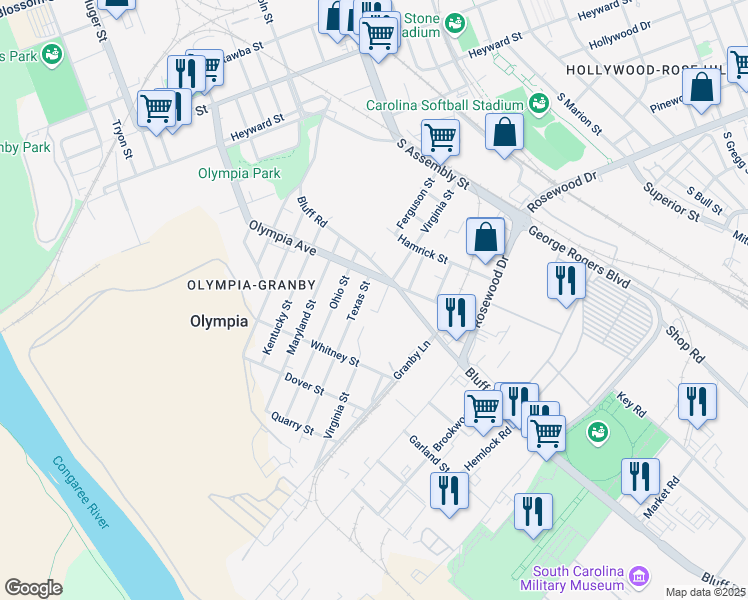The image size is (748, 600).
Task: Select the OLYMPIA-GRANBY neighborhood label
Action: point(251,285)
